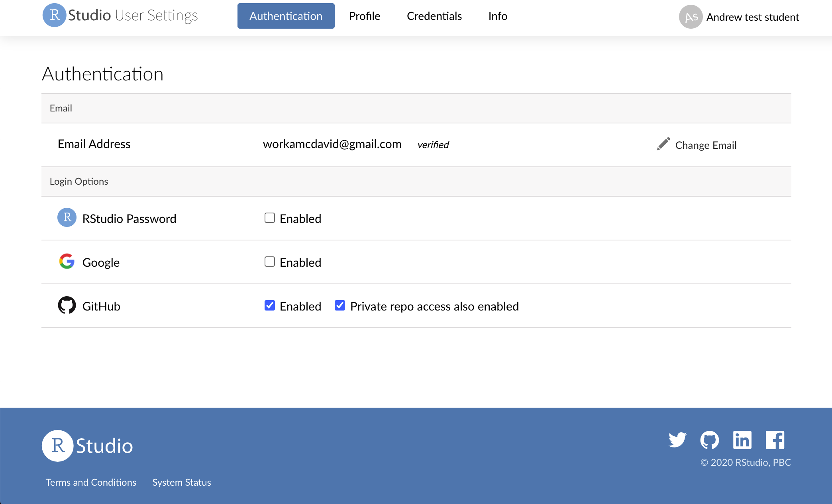This screenshot has width=832, height=504.
Task: Click the Google logo icon
Action: pos(67,262)
